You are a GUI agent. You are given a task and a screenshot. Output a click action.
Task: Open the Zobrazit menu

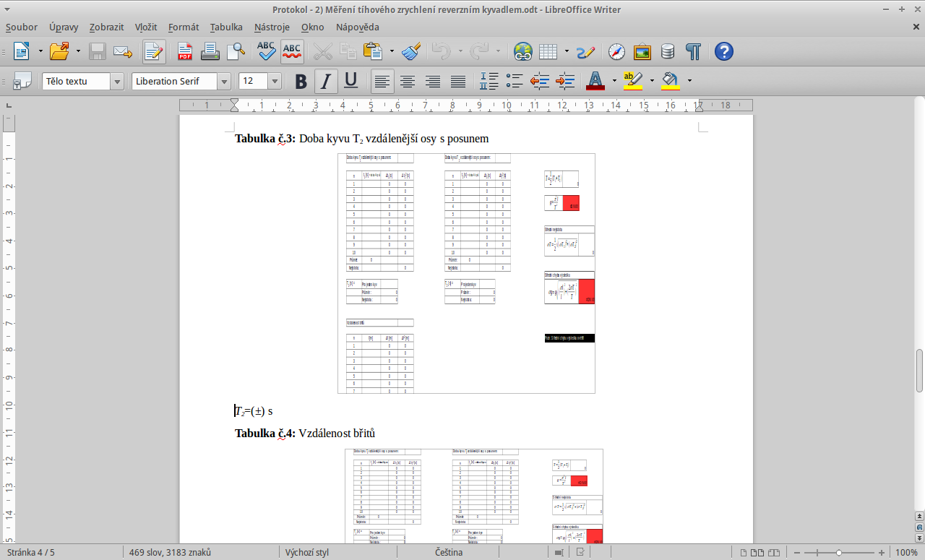tap(106, 27)
